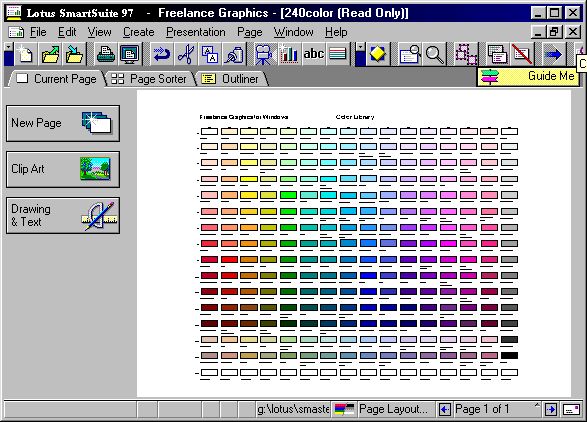Click the g:\lotus\smaste path in status bar
The width and height of the screenshot is (587, 422).
click(293, 409)
